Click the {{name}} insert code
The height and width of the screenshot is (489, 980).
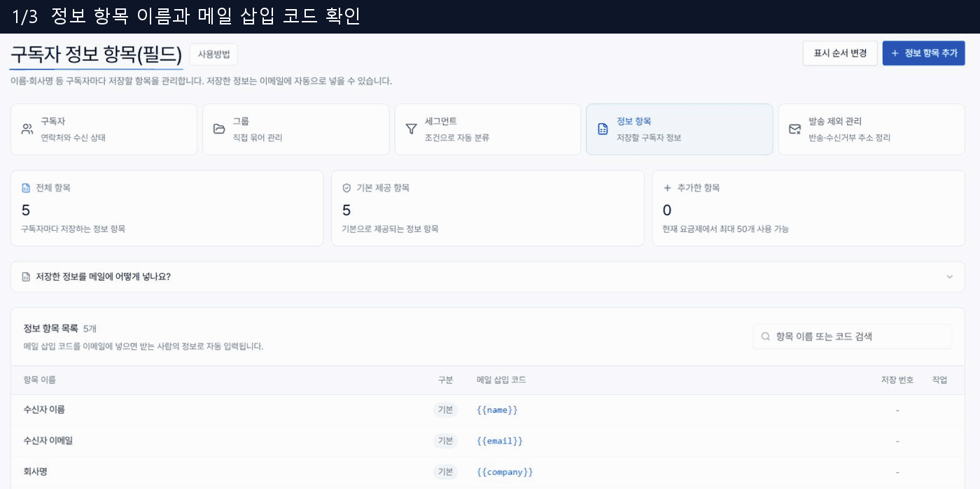tap(497, 410)
